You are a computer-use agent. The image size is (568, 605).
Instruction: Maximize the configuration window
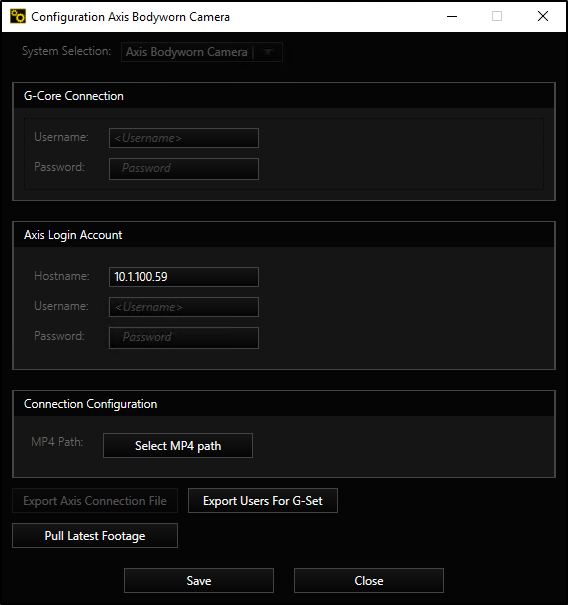pyautogui.click(x=497, y=16)
